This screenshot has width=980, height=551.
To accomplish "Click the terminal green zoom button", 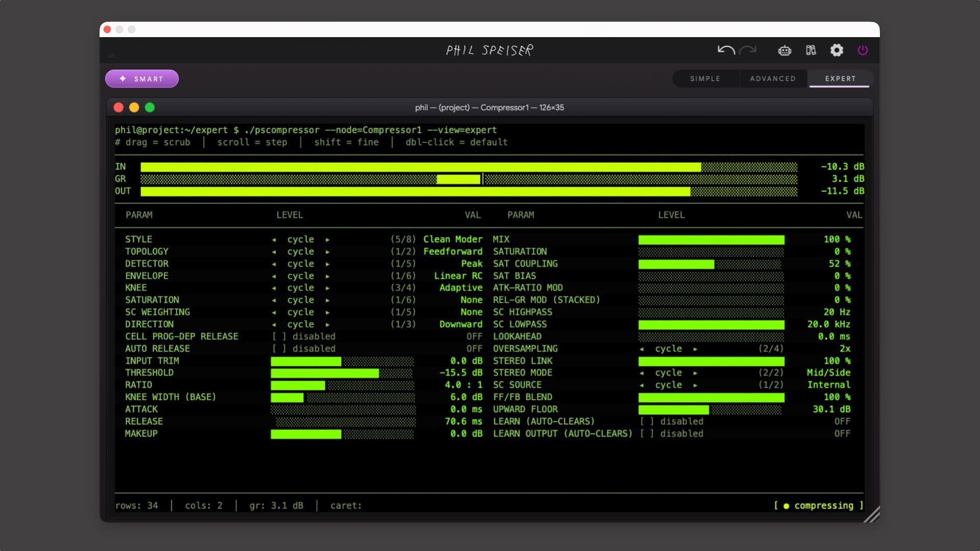I will (x=150, y=107).
